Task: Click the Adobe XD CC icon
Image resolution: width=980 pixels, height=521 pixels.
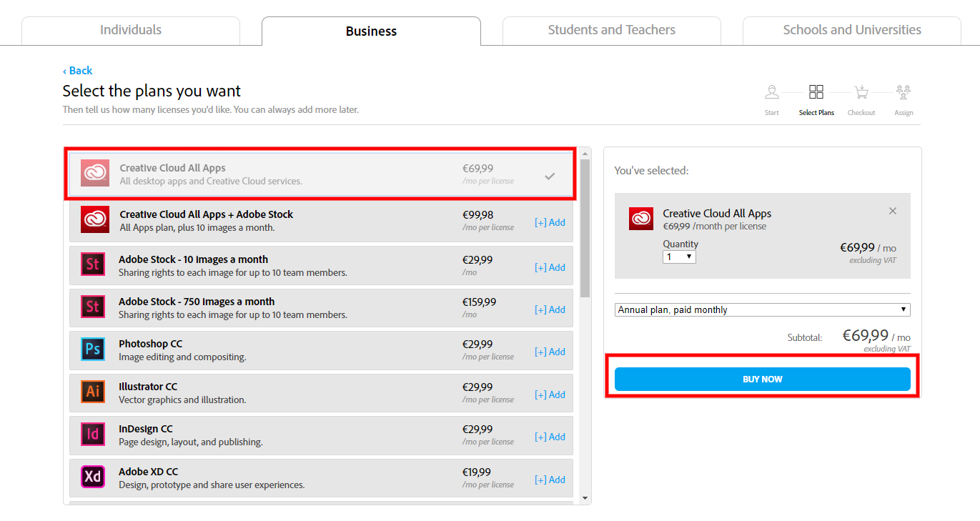Action: (93, 477)
